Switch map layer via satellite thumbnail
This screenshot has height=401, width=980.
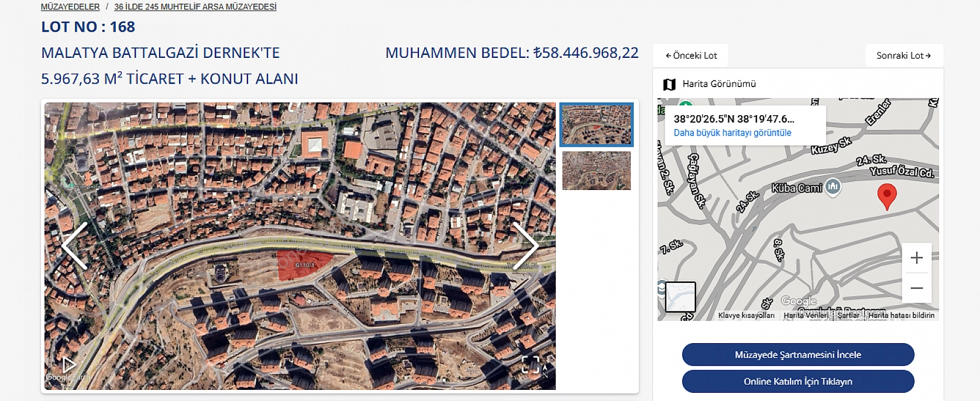[x=680, y=297]
